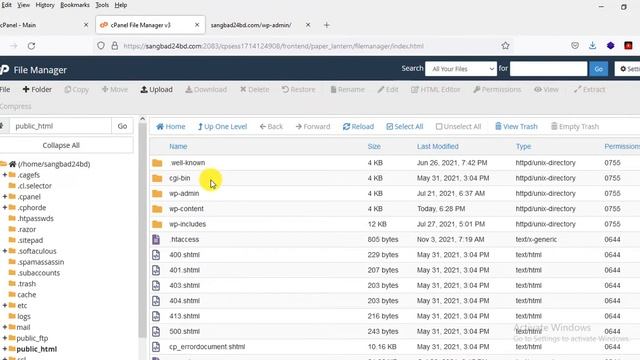Image resolution: width=640 pixels, height=360 pixels.
Task: Click the search Go button
Action: (598, 69)
